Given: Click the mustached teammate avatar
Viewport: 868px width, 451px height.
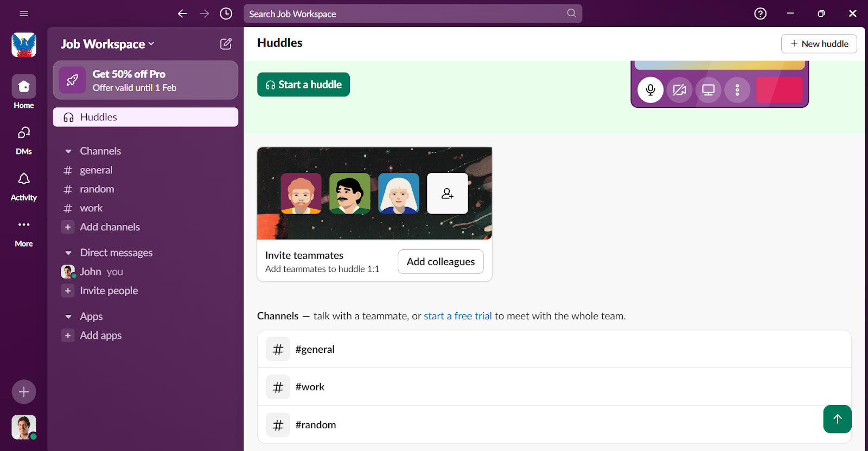Looking at the screenshot, I should [350, 194].
